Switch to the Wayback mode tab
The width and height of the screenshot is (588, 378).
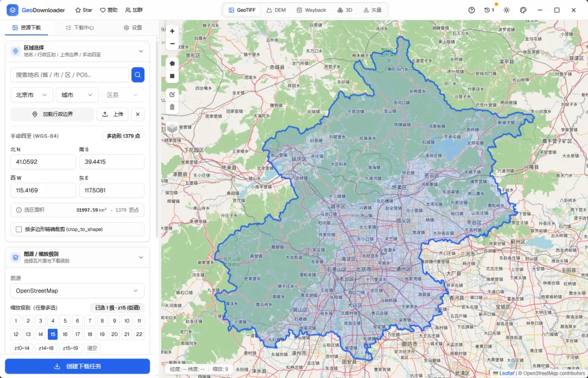point(311,10)
